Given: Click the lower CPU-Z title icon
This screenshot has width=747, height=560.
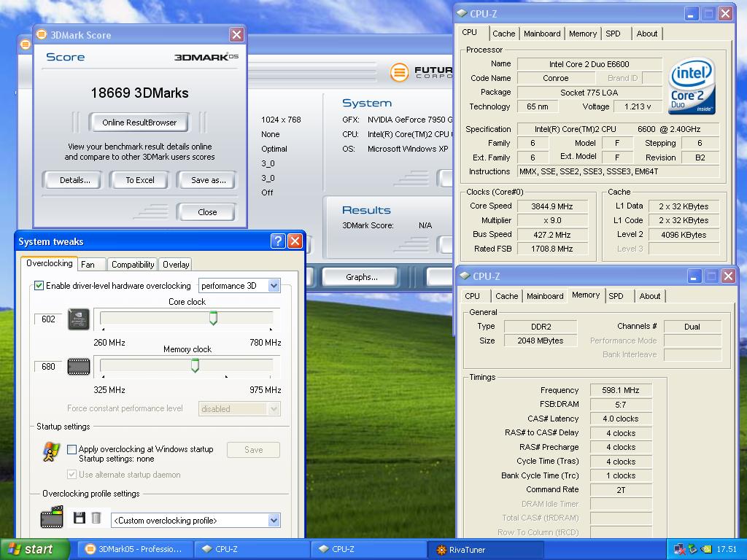Looking at the screenshot, I should tap(465, 276).
